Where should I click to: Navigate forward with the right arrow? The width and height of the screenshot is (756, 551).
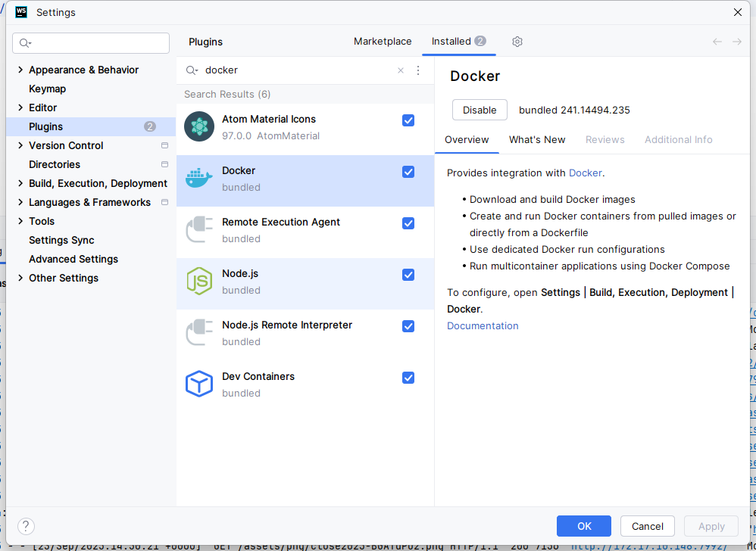point(737,42)
